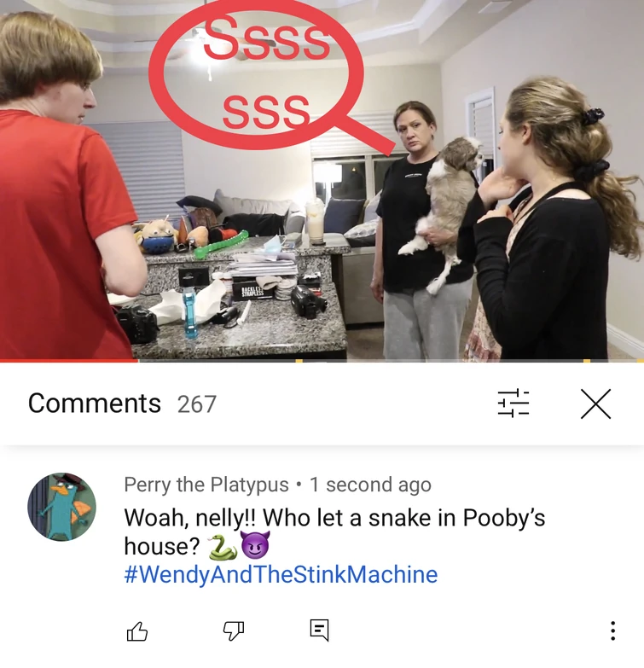644x668 pixels.
Task: Jump to the first yellow marker on timeline
Action: click(299, 361)
